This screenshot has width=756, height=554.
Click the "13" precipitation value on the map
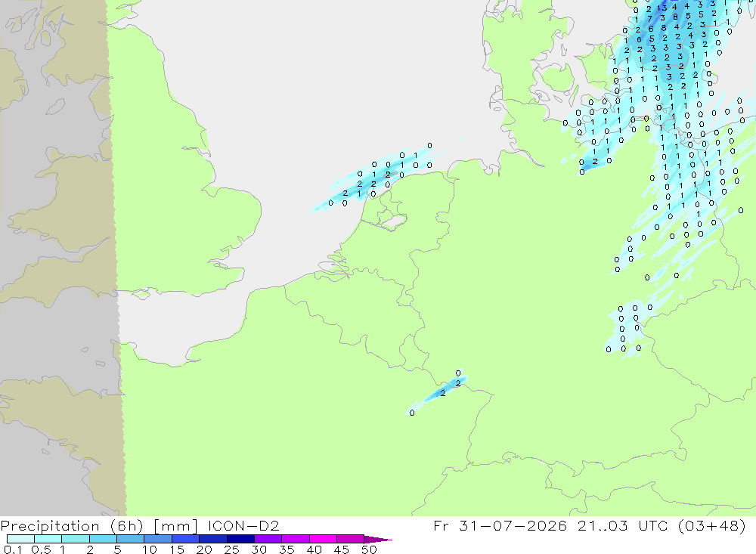tap(663, 8)
